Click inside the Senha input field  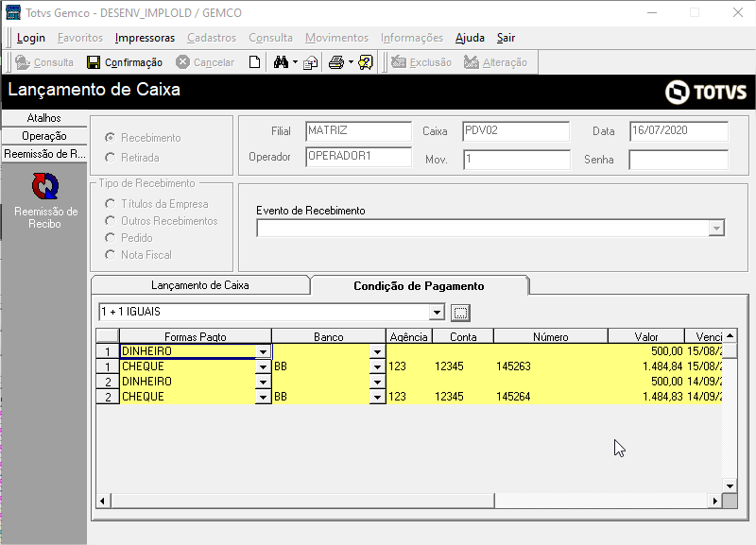(x=679, y=160)
